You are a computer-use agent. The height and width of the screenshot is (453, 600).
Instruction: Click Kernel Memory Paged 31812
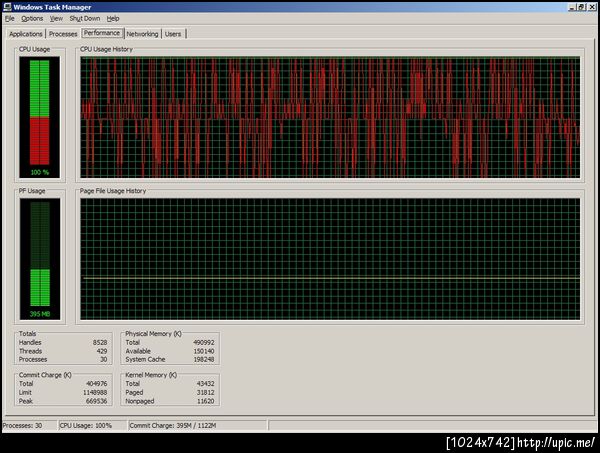click(205, 392)
